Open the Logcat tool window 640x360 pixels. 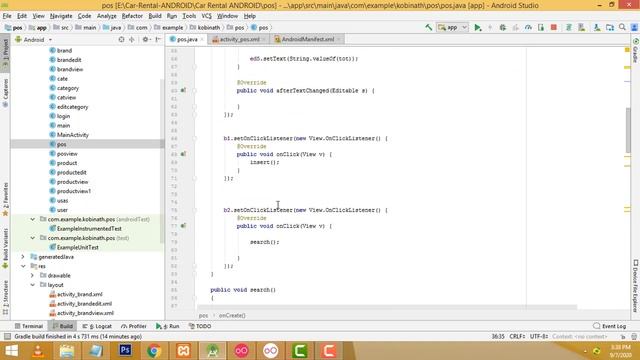coord(97,326)
